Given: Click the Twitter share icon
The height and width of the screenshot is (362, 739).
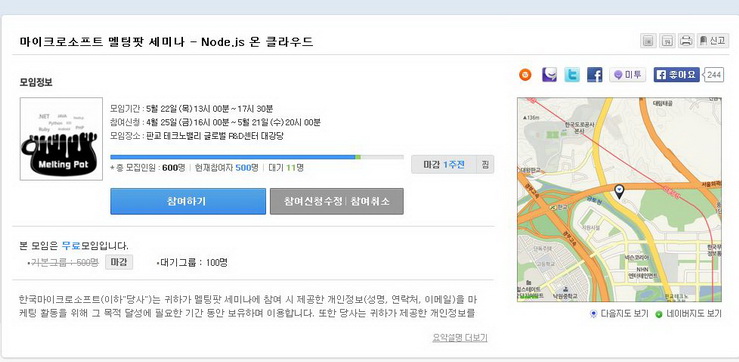Looking at the screenshot, I should tap(572, 74).
